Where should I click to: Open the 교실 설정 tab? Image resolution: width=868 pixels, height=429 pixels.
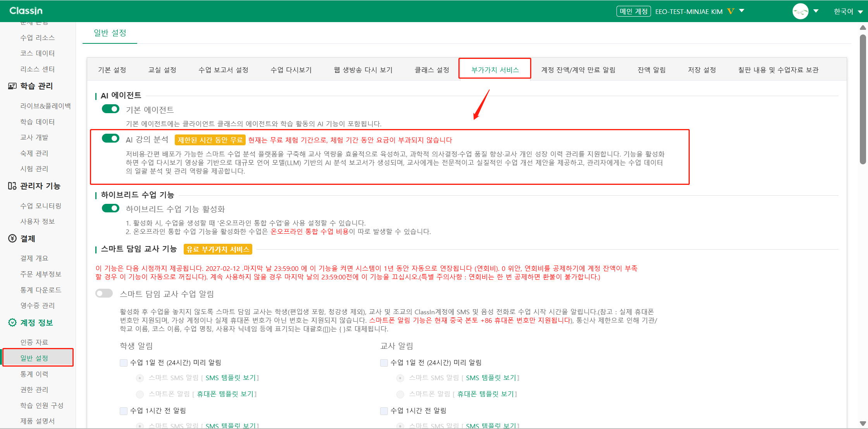click(x=162, y=70)
